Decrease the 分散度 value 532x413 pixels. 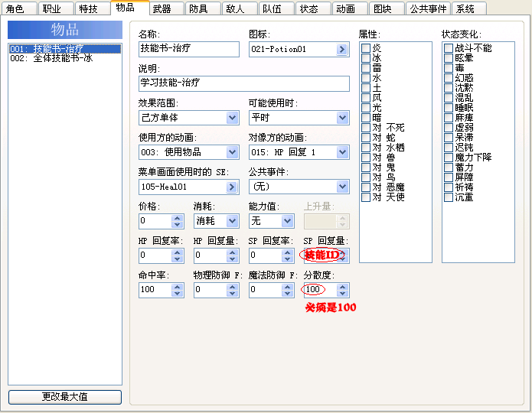pos(342,294)
